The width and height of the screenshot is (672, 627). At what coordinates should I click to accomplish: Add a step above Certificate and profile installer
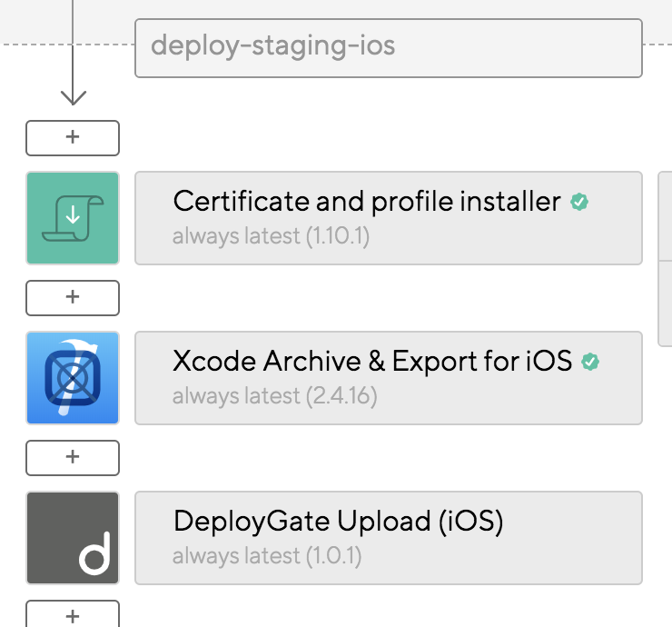73,137
